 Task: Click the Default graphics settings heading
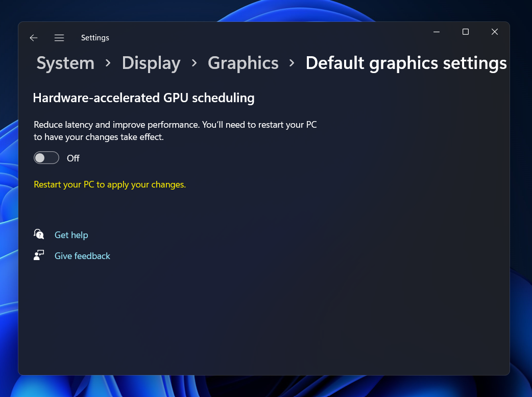406,63
